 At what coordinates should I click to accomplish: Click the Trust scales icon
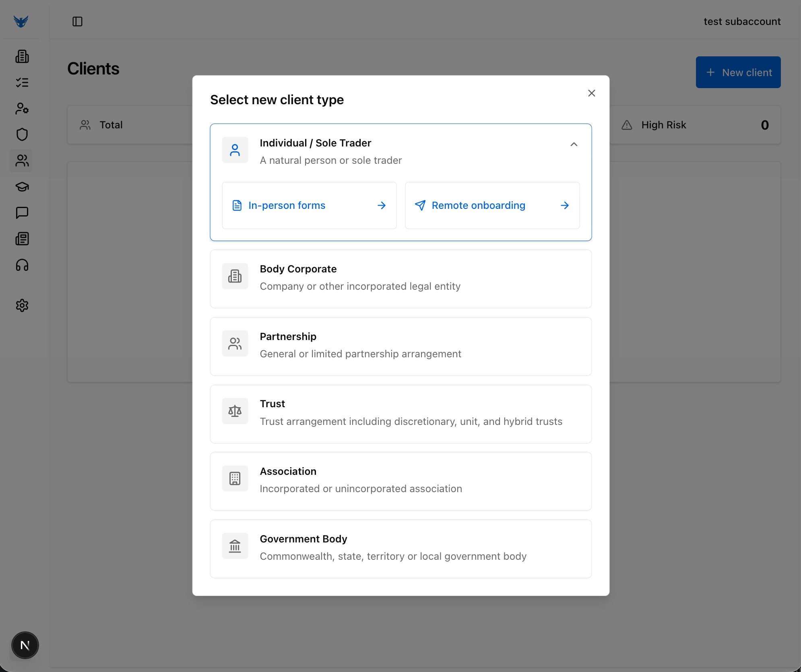click(235, 411)
